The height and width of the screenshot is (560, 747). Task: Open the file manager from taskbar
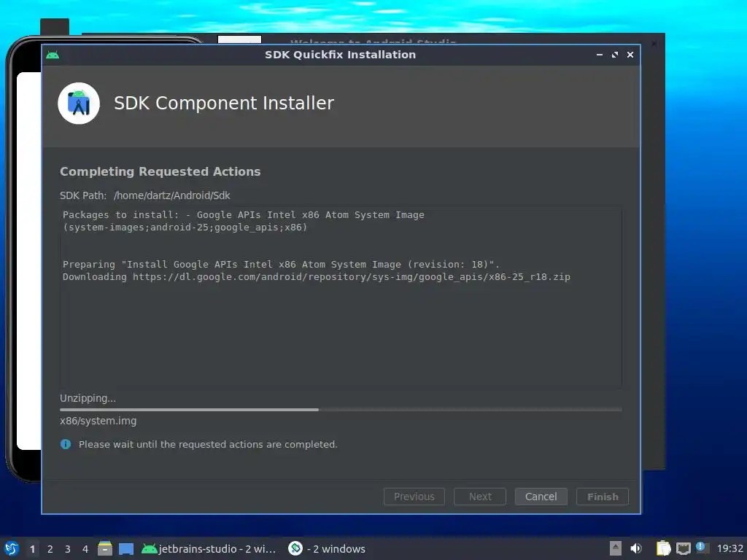pyautogui.click(x=105, y=548)
